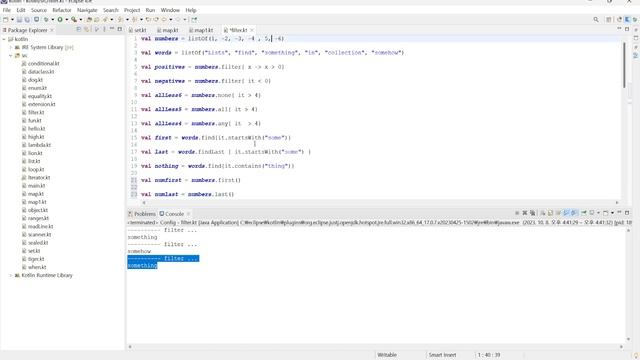Click the Terminate console icon

click(x=517, y=213)
